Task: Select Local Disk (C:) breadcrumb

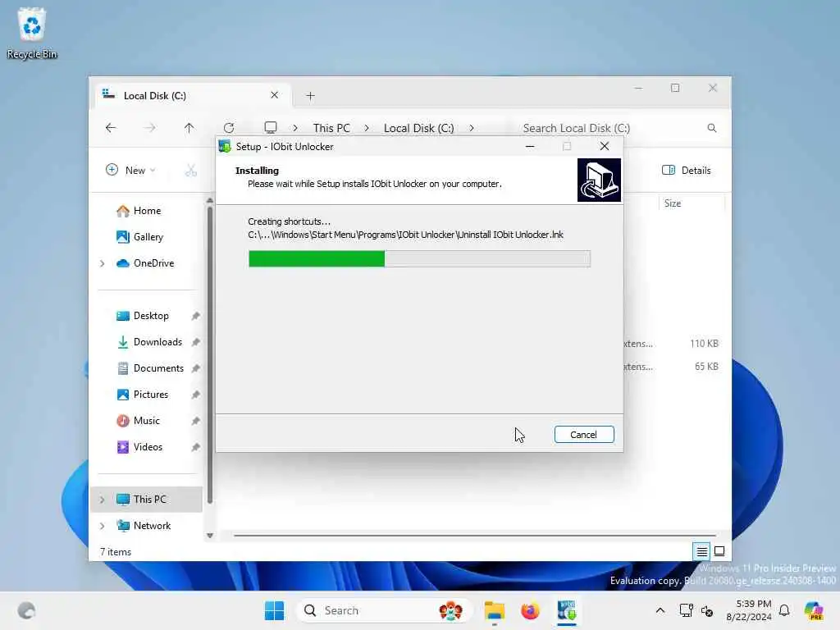Action: pyautogui.click(x=419, y=128)
